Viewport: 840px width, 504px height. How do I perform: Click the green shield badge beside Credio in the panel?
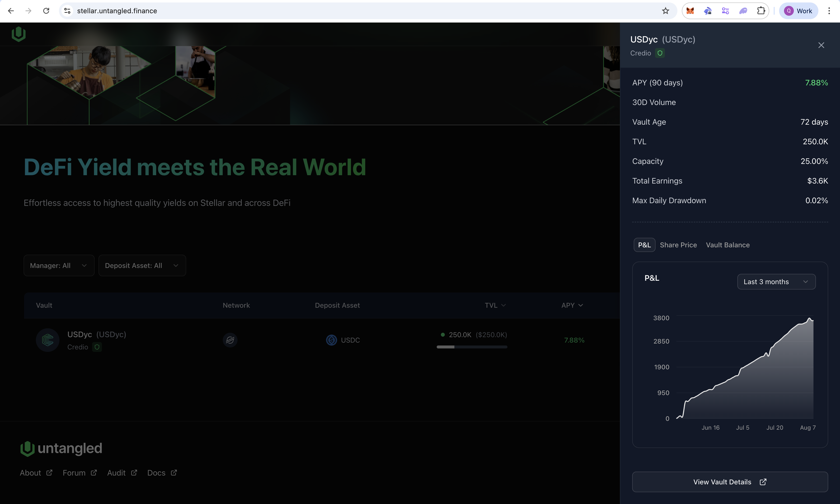pos(660,53)
